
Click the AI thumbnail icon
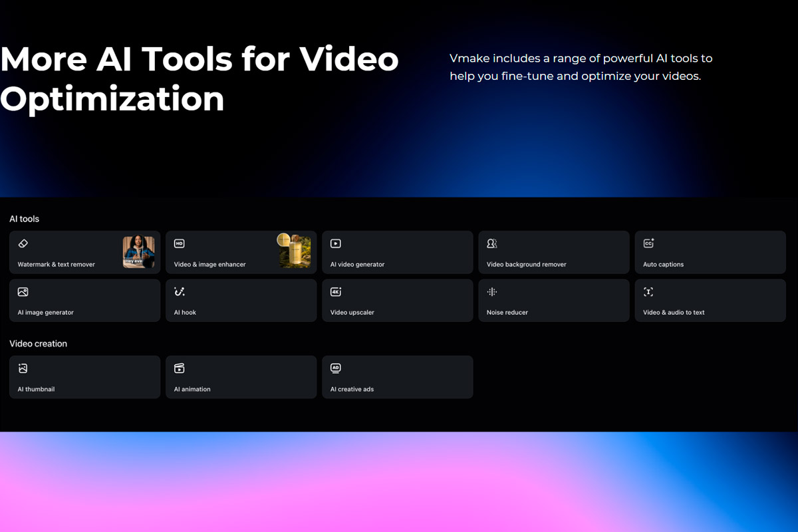point(23,368)
